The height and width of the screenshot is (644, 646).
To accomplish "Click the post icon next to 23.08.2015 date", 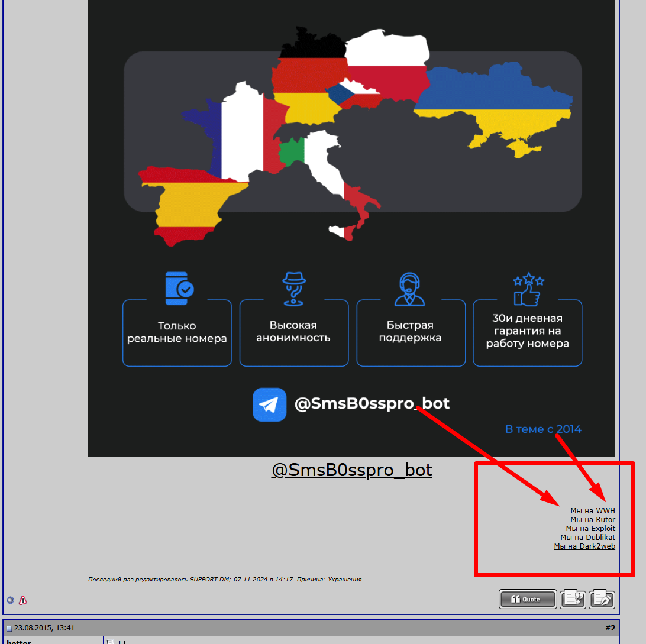I will tap(9, 629).
